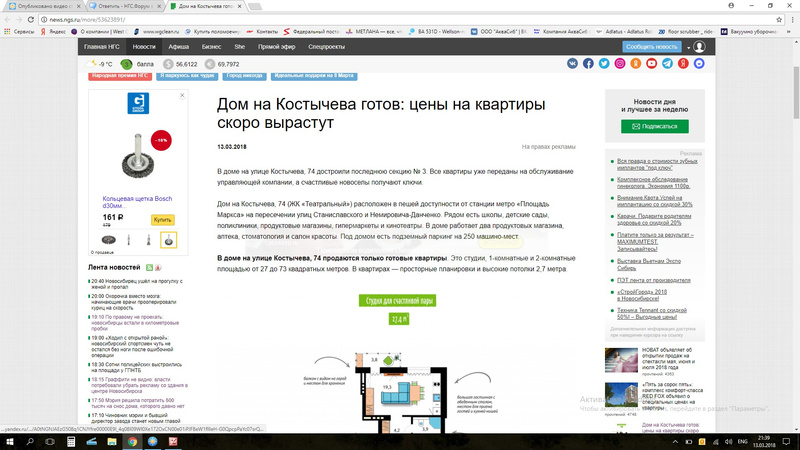
Task: Go back with the browser back arrow
Action: click(x=7, y=19)
